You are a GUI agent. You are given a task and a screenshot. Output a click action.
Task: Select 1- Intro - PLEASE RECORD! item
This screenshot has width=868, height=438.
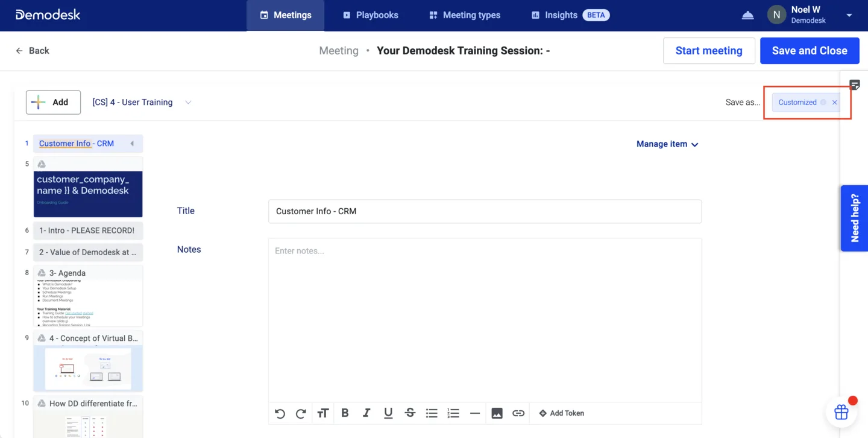click(x=88, y=230)
